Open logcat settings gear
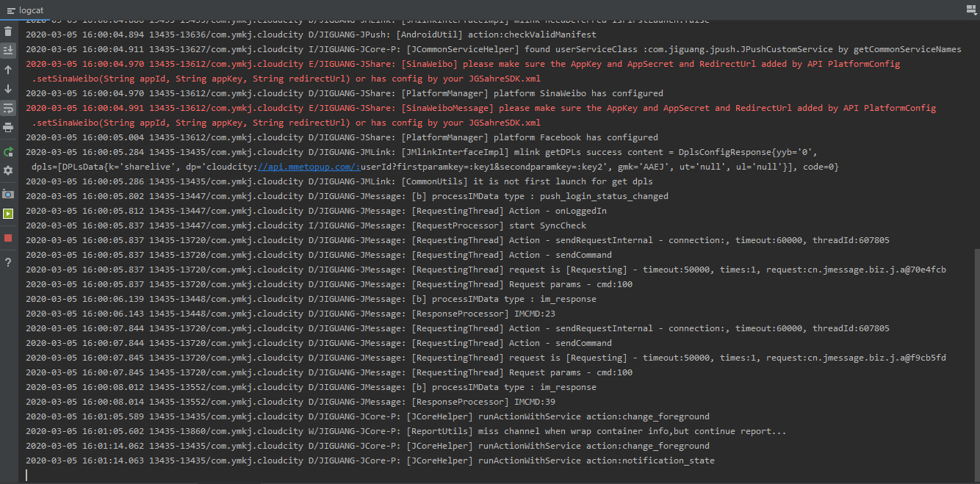Screen dimensions: 980x484 pyautogui.click(x=8, y=170)
